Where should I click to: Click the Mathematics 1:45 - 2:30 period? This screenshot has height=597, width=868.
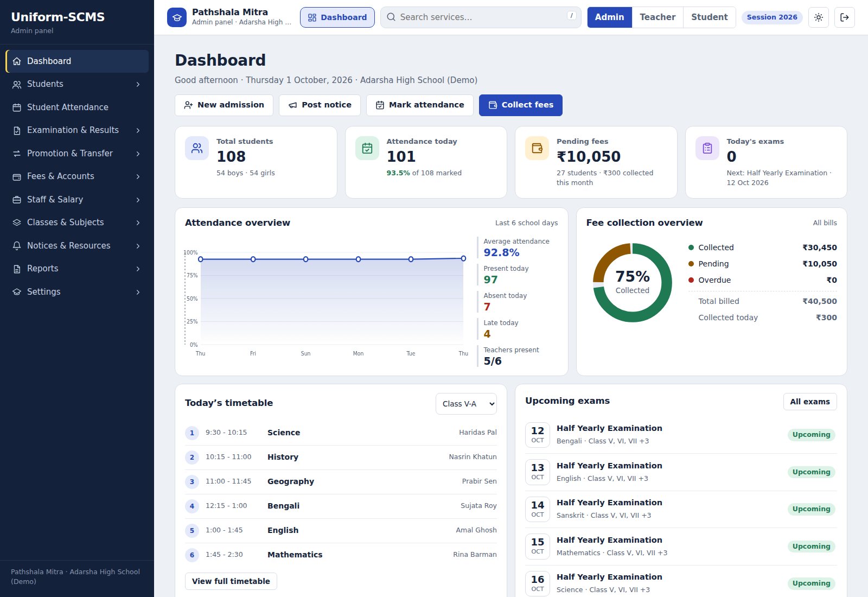point(341,555)
